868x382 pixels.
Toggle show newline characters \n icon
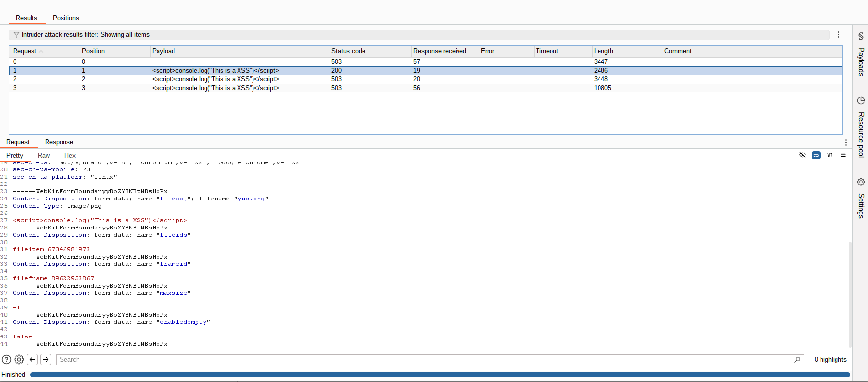click(x=830, y=155)
